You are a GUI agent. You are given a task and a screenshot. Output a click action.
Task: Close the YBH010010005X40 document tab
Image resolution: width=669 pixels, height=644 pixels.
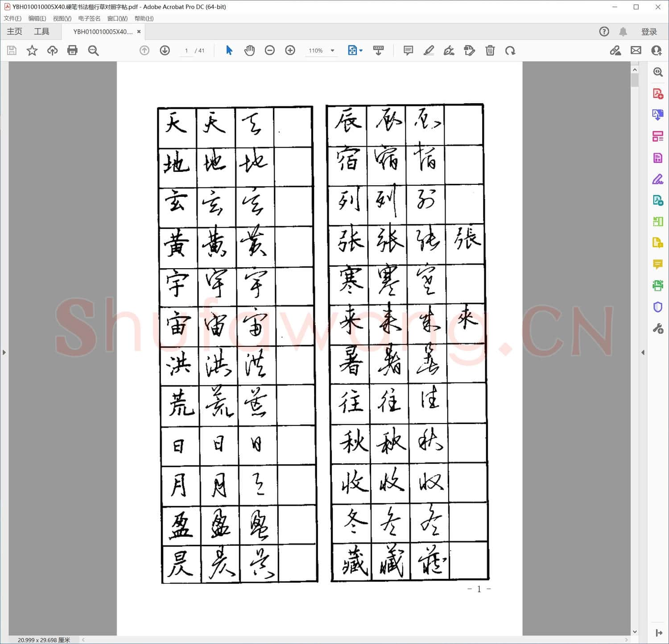point(139,32)
